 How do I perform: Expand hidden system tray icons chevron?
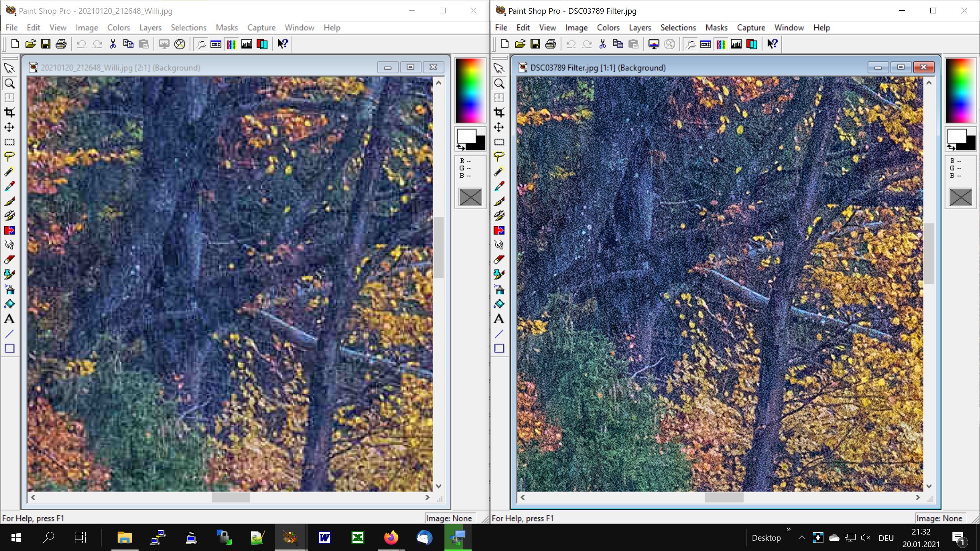(x=802, y=538)
